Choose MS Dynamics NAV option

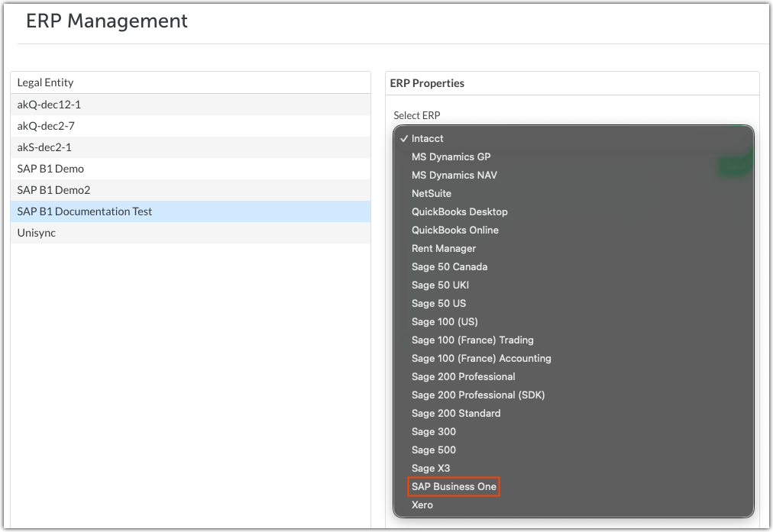click(574, 175)
